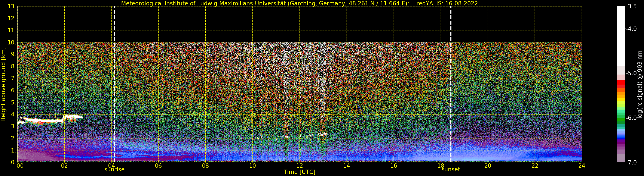This screenshot has width=644, height=176.
Task: Click the -6.0 colorbar tick label
Action: click(632, 118)
